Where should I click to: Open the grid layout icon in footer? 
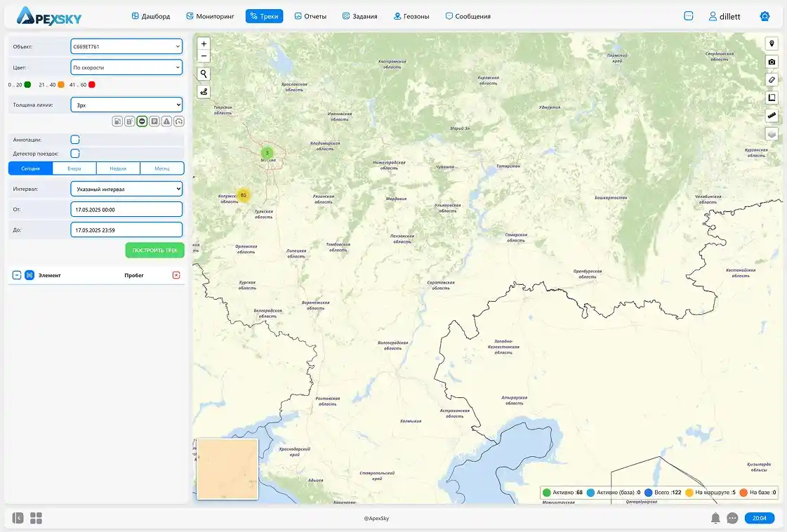(36, 518)
